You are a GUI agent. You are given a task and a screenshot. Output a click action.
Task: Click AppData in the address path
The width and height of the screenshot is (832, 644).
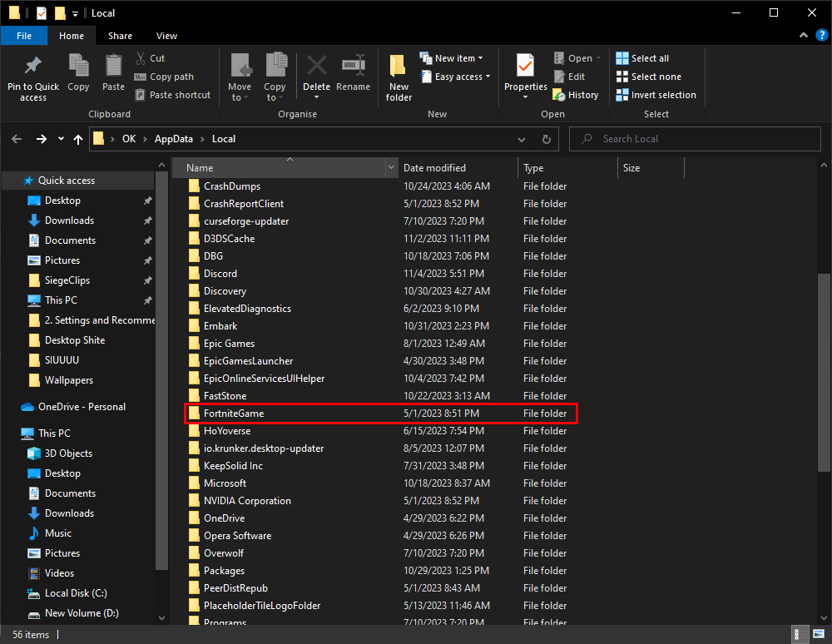(x=174, y=139)
